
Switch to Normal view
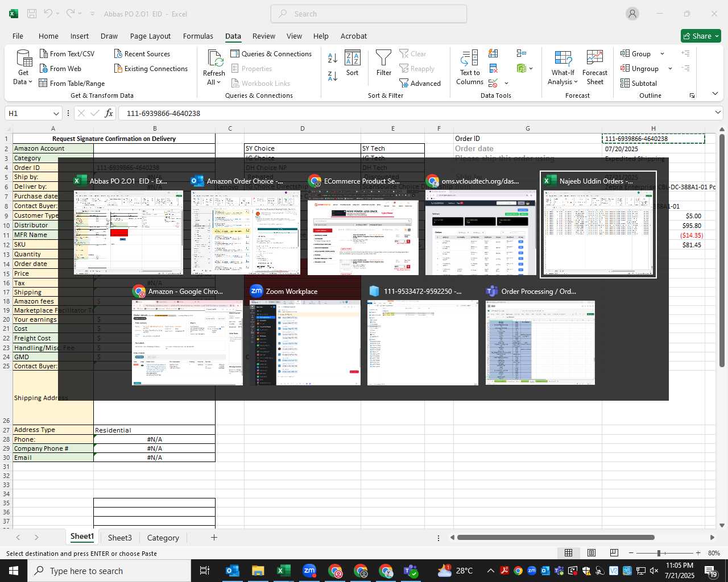click(x=568, y=553)
